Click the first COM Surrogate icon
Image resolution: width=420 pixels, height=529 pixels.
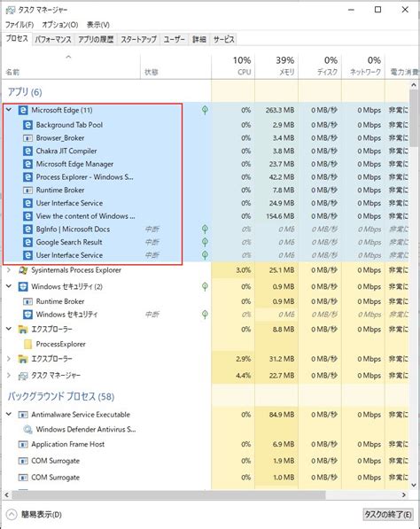point(23,461)
